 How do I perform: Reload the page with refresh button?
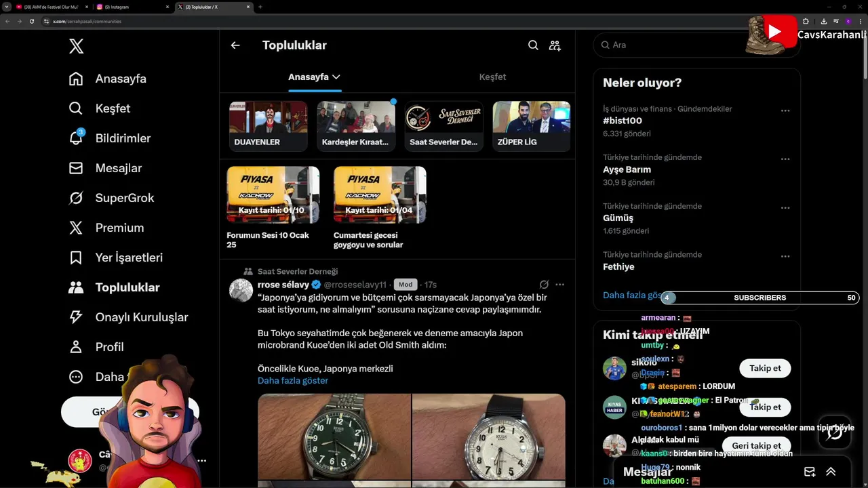(31, 21)
